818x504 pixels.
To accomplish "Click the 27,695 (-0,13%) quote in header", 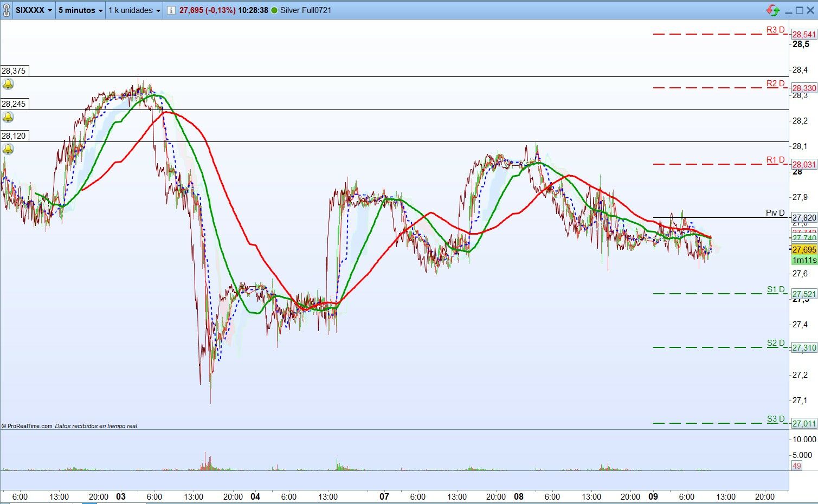I will (207, 10).
